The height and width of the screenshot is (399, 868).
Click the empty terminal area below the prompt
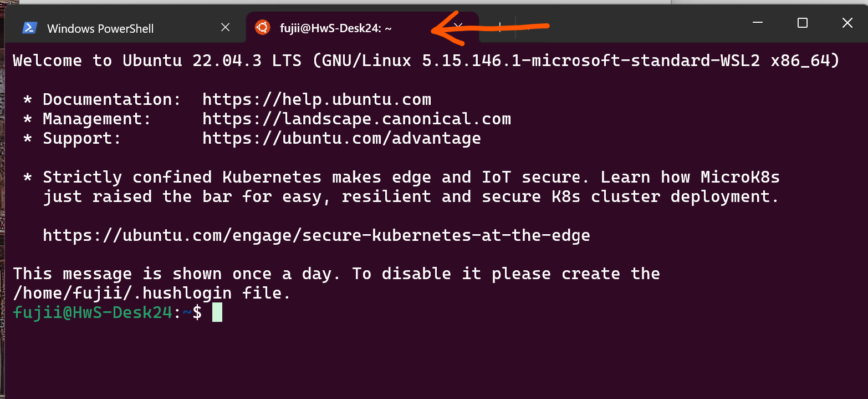tap(434, 361)
